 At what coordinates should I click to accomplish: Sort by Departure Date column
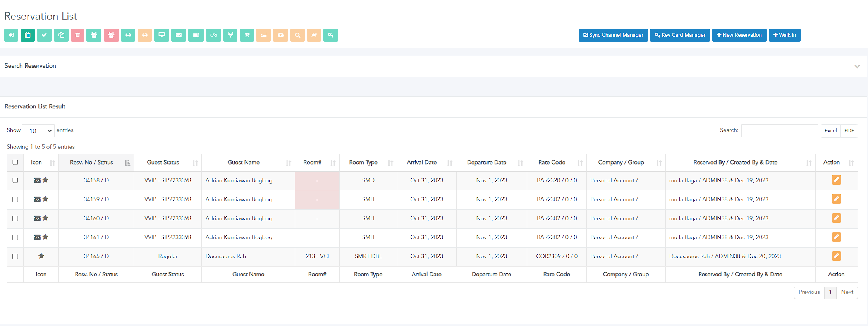tap(492, 163)
